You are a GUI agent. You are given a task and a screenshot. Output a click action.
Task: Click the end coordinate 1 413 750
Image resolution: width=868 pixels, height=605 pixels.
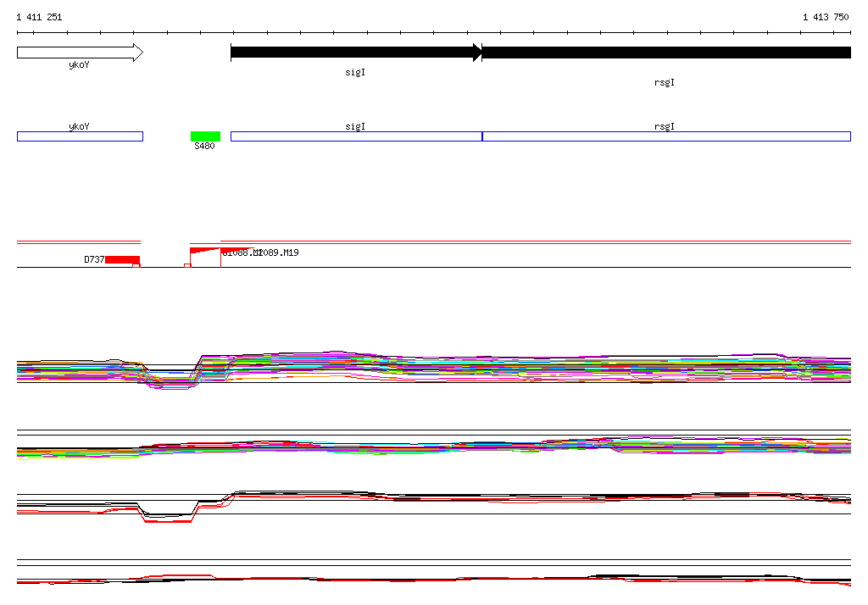[826, 17]
